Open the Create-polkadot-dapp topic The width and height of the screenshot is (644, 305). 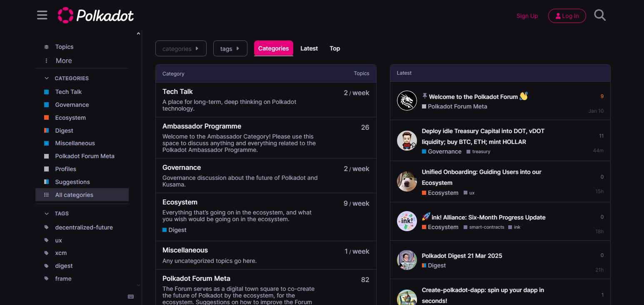coord(483,295)
